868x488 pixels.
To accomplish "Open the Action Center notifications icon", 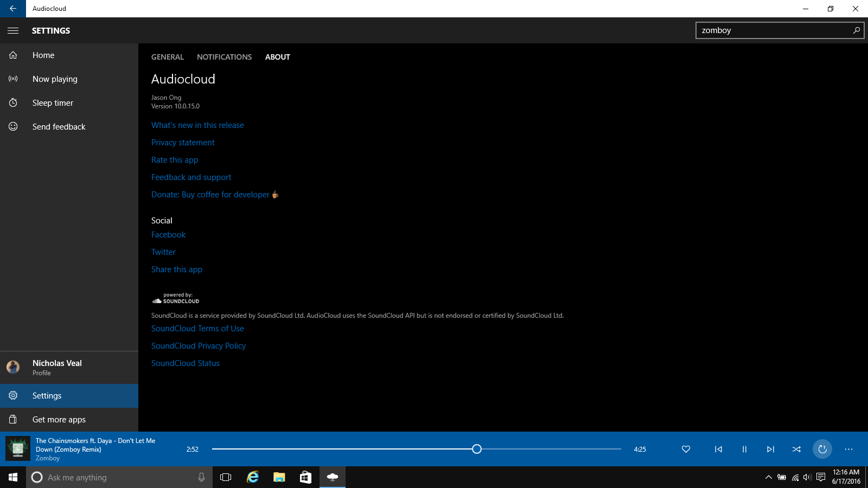I will tap(821, 477).
